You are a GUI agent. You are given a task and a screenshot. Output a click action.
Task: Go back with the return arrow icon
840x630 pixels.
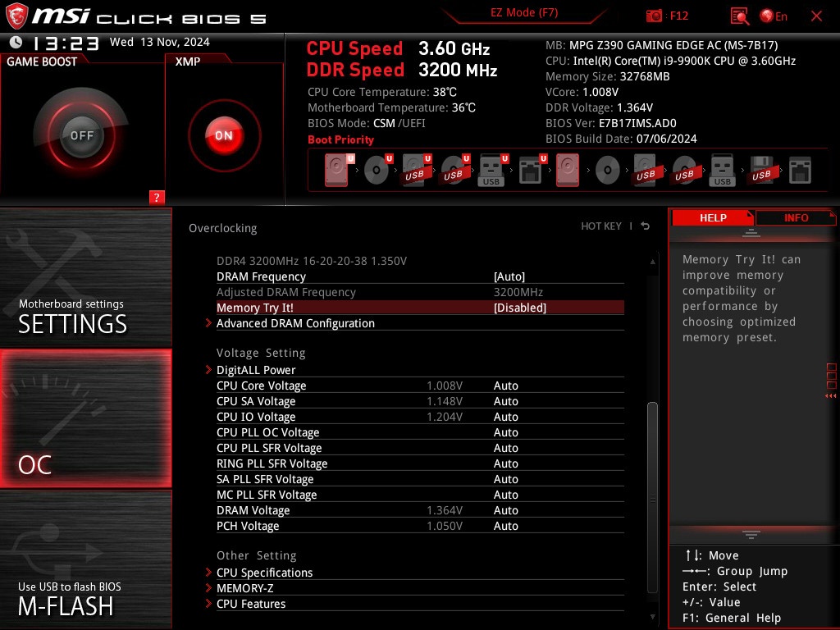(x=645, y=226)
